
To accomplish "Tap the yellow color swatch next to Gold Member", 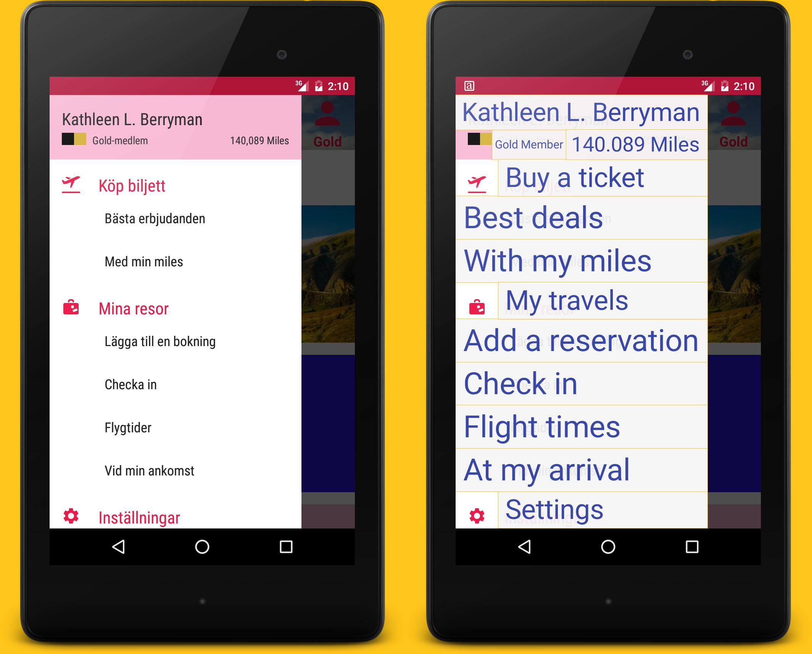I will pos(482,140).
